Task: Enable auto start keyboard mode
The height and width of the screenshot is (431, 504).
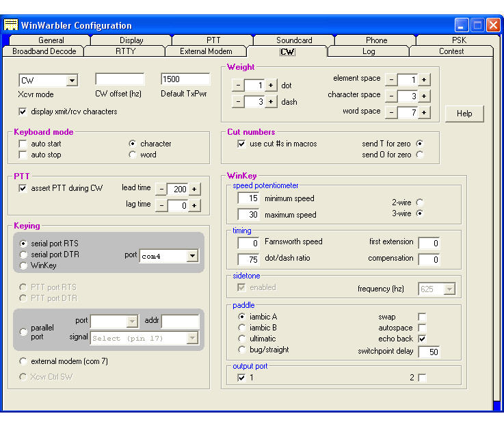Action: point(23,144)
